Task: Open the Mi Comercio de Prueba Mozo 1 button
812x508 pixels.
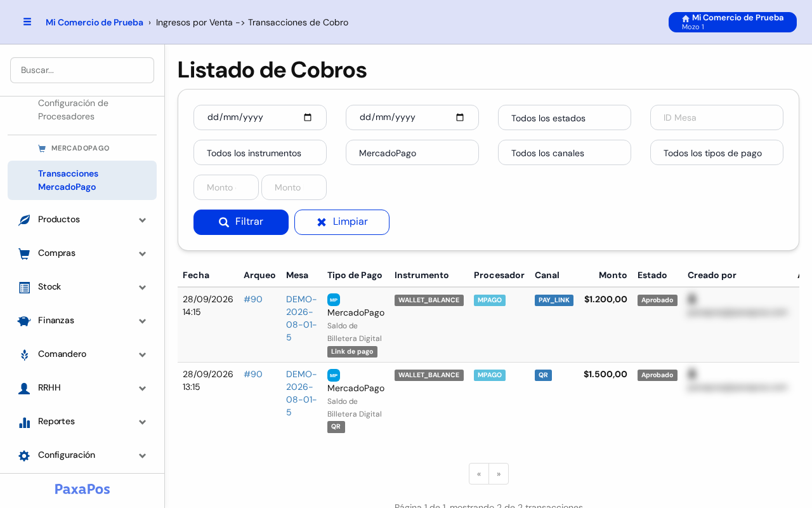Action: pos(733,22)
